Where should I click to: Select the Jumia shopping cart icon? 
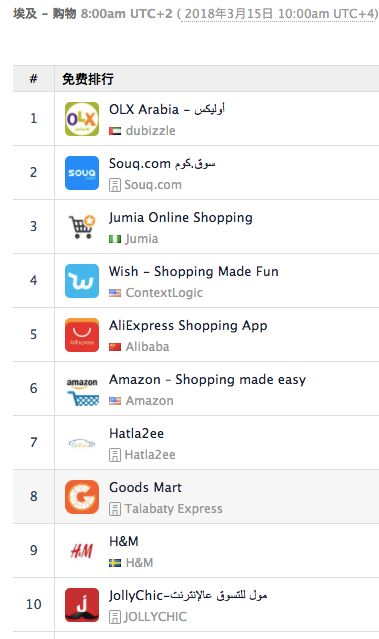coord(82,227)
